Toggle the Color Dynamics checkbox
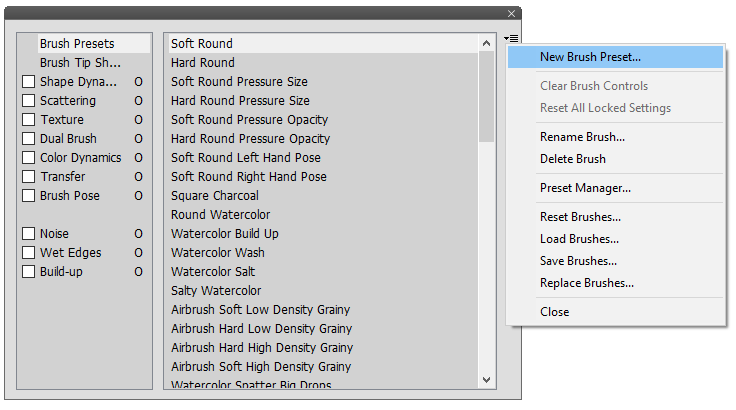736x410 pixels. click(28, 158)
